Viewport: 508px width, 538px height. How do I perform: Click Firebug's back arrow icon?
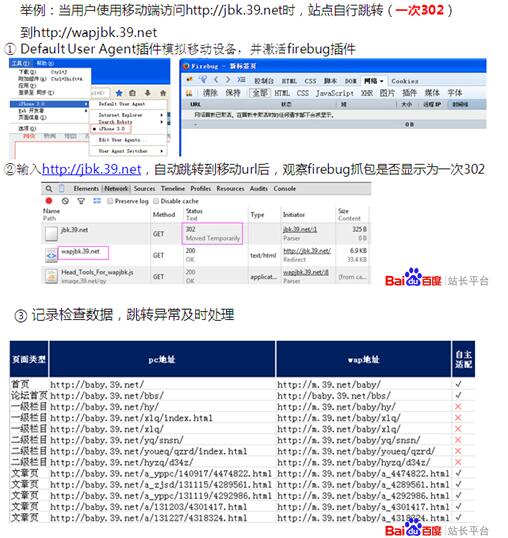[216, 80]
